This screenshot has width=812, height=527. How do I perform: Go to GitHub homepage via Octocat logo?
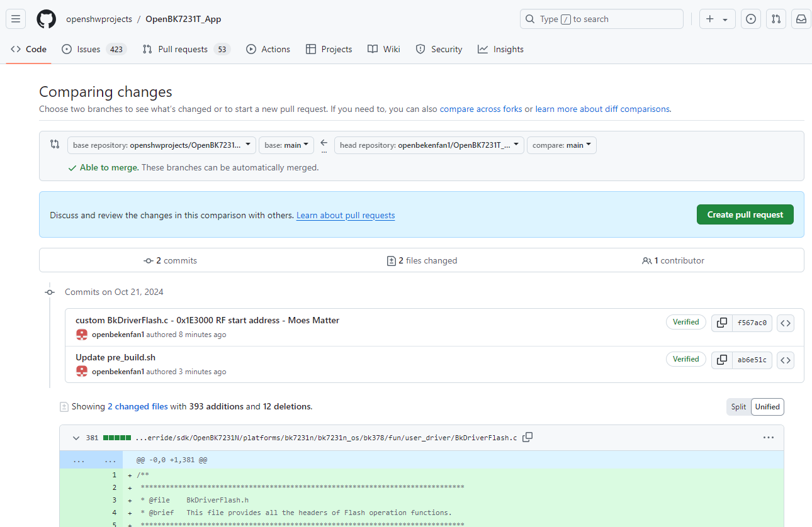(x=46, y=19)
